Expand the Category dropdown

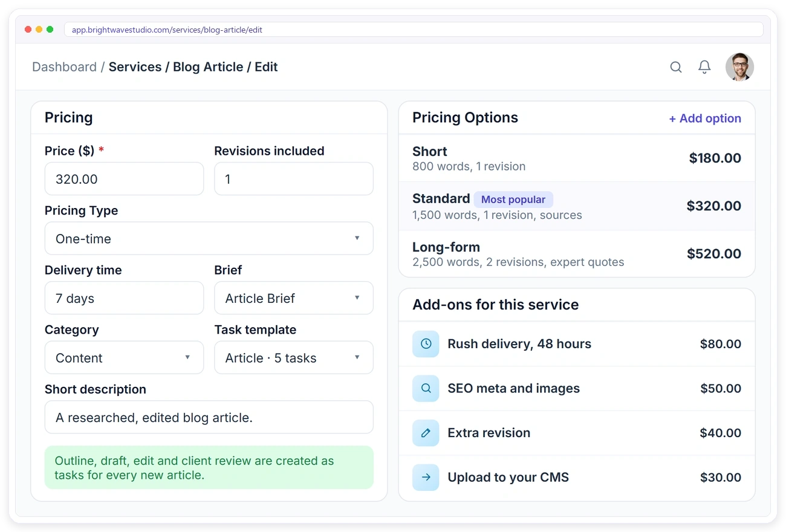click(x=124, y=358)
